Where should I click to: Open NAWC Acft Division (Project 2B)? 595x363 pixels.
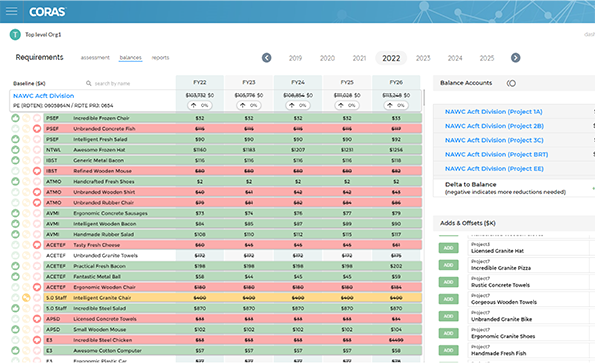point(494,126)
